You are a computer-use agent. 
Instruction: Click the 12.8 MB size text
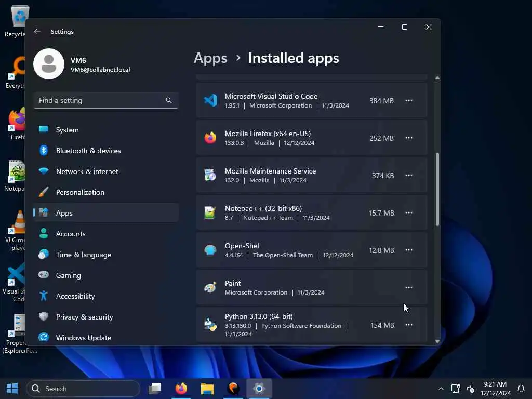(381, 250)
